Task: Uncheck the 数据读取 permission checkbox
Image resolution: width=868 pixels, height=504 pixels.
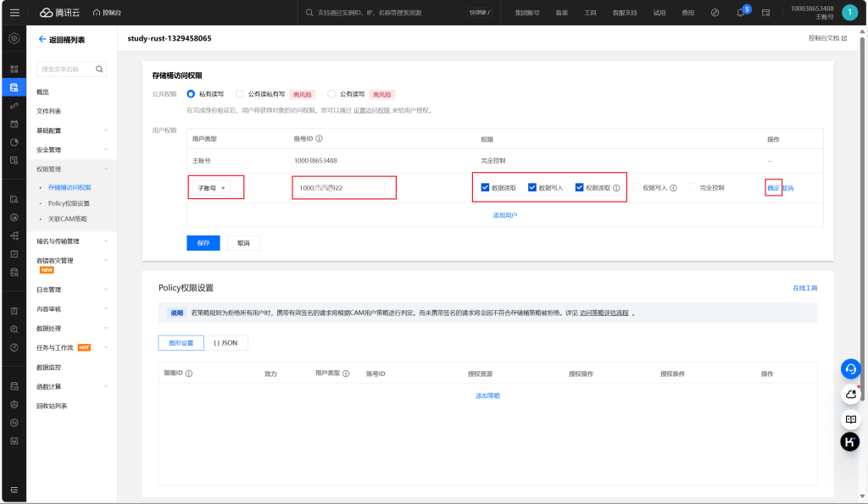Action: point(485,188)
